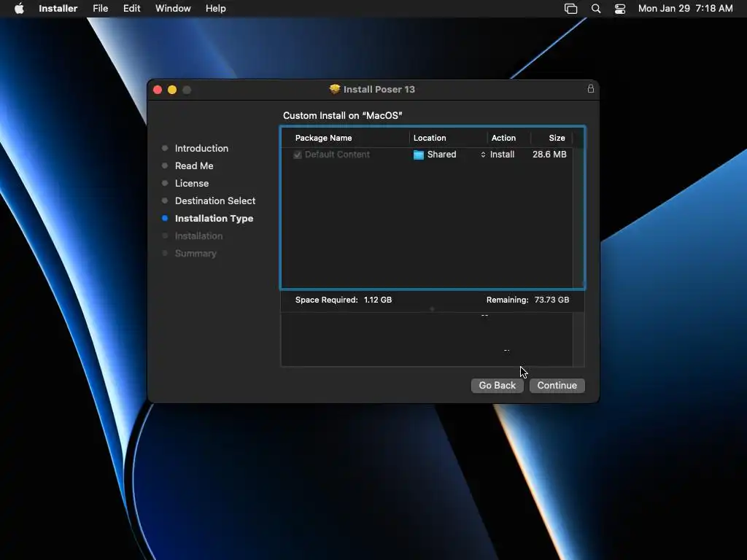
Task: Open the Edit menu
Action: coord(131,9)
